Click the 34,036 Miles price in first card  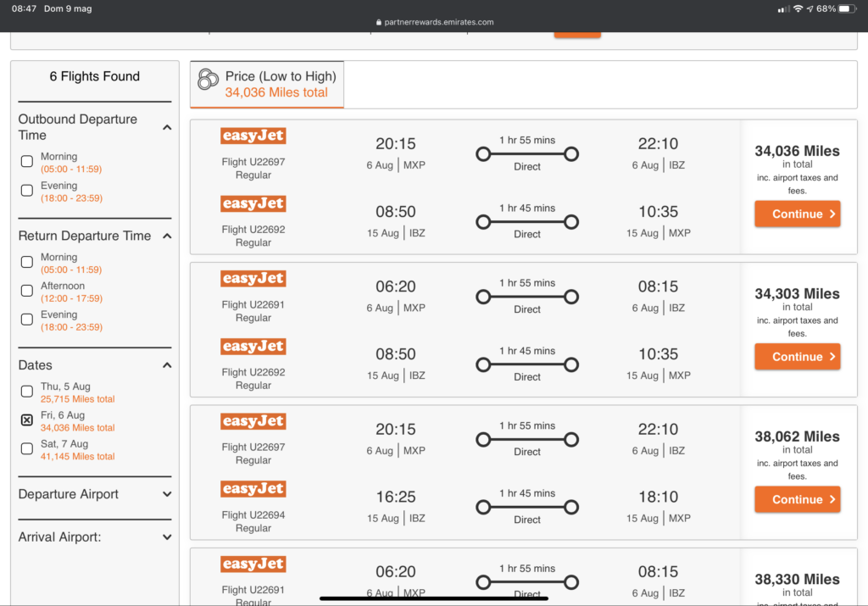[x=797, y=151]
